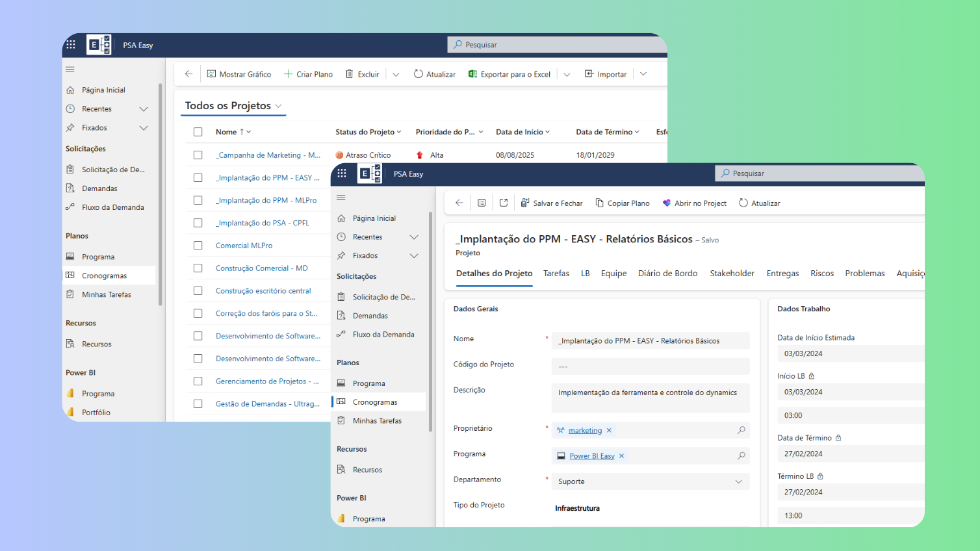Open the Departamento Suporte dropdown
980x551 pixels.
pos(738,481)
